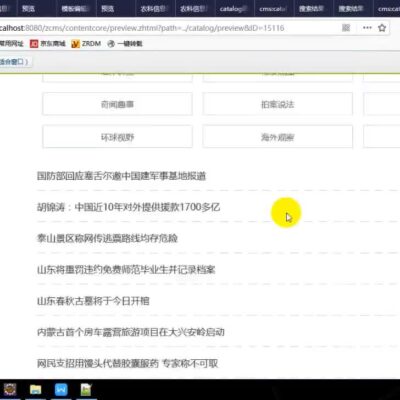400x400 pixels.
Task: Open the 拍案说法 category
Action: 277,104
